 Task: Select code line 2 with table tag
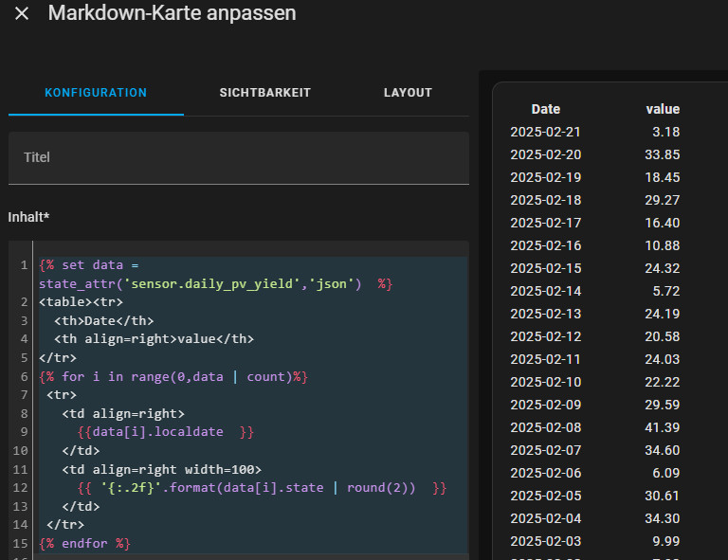(81, 302)
